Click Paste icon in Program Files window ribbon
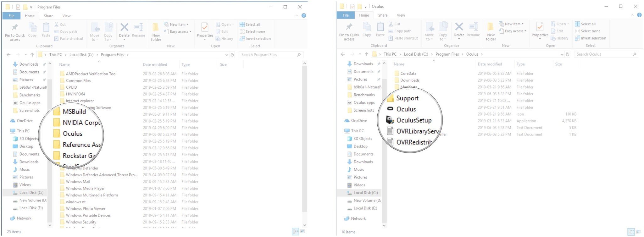The height and width of the screenshot is (237, 644). [x=46, y=27]
